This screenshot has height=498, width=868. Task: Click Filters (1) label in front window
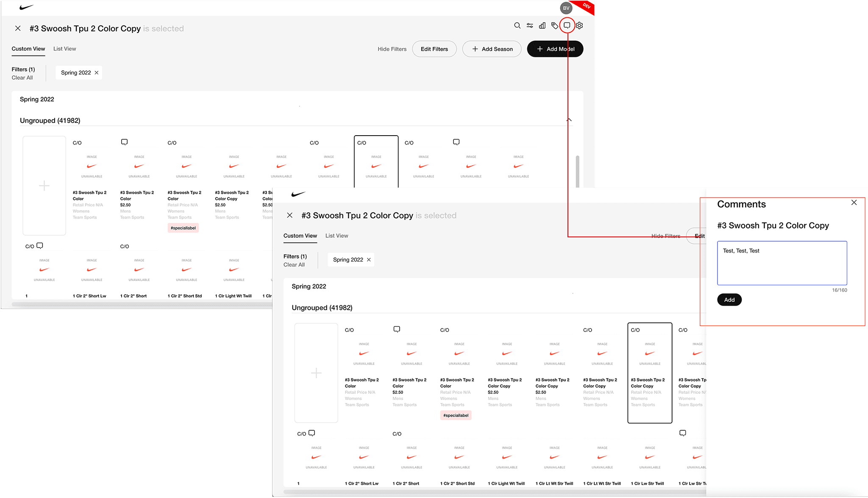pyautogui.click(x=295, y=256)
